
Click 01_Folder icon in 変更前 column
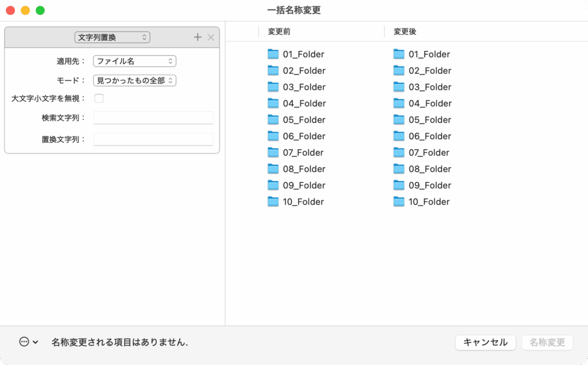click(273, 54)
